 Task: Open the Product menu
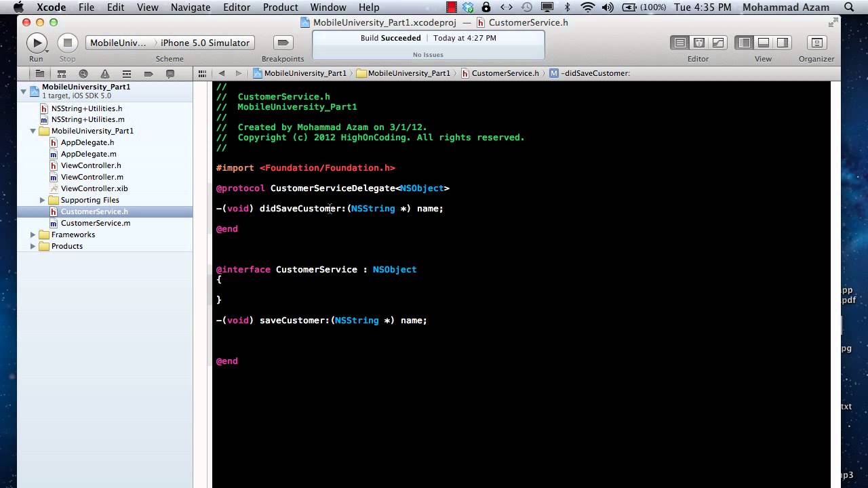coord(280,7)
